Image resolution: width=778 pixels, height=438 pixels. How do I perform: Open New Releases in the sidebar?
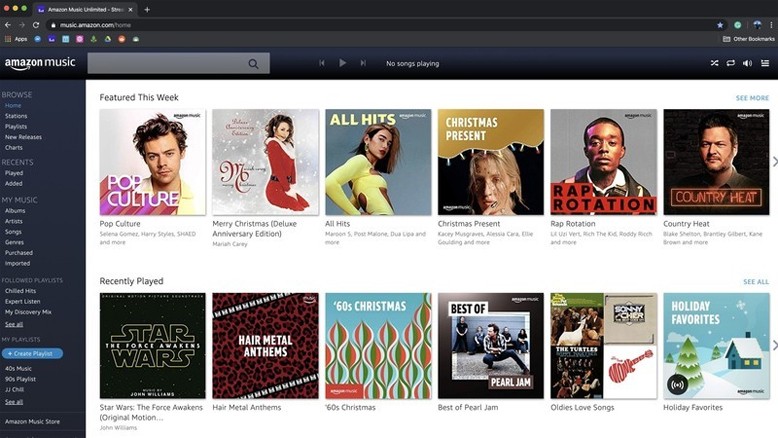click(x=23, y=137)
